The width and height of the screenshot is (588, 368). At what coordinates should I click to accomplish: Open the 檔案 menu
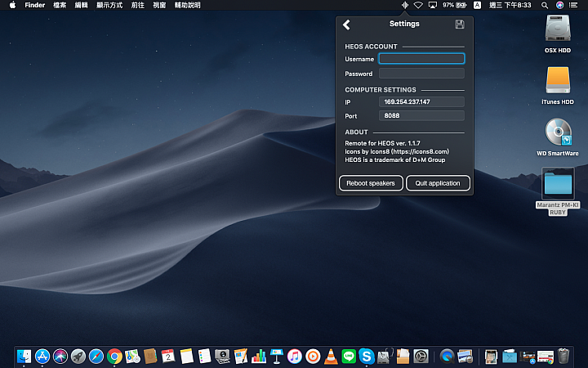point(60,5)
